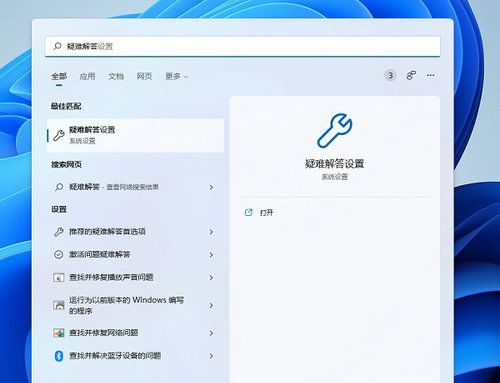Click 疑难解答设置 title in preview pane
Screen dimensions: 500x383
click(x=335, y=164)
